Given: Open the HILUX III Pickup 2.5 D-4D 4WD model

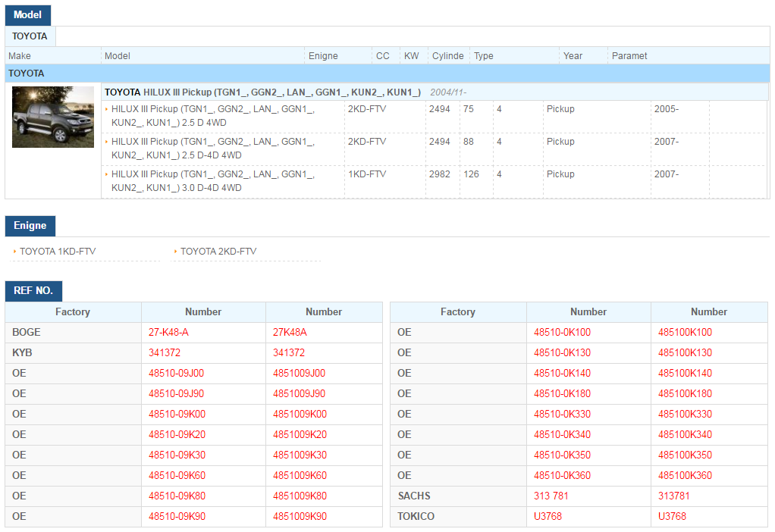Looking at the screenshot, I should pos(213,149).
